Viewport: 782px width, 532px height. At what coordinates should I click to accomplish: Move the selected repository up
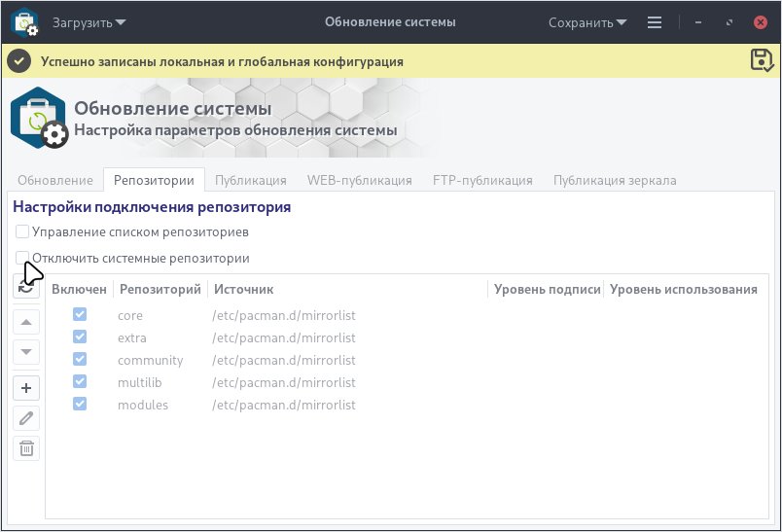[26, 322]
